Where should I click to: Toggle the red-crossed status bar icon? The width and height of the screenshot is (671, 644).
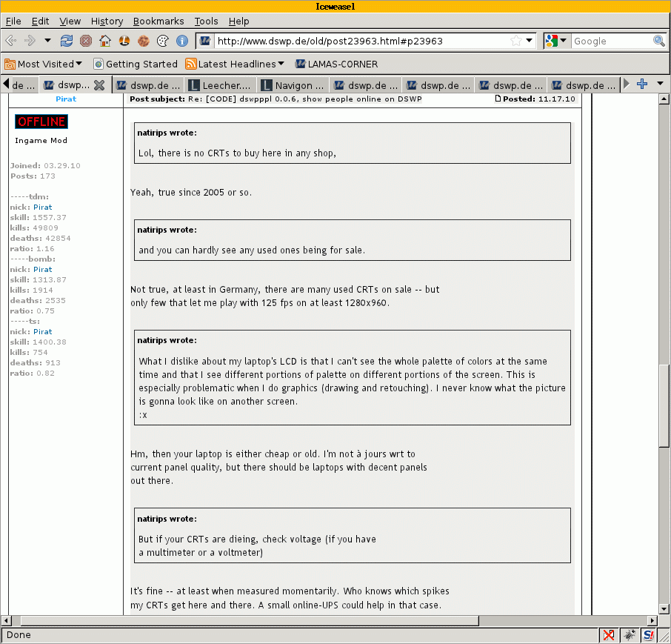click(x=609, y=635)
